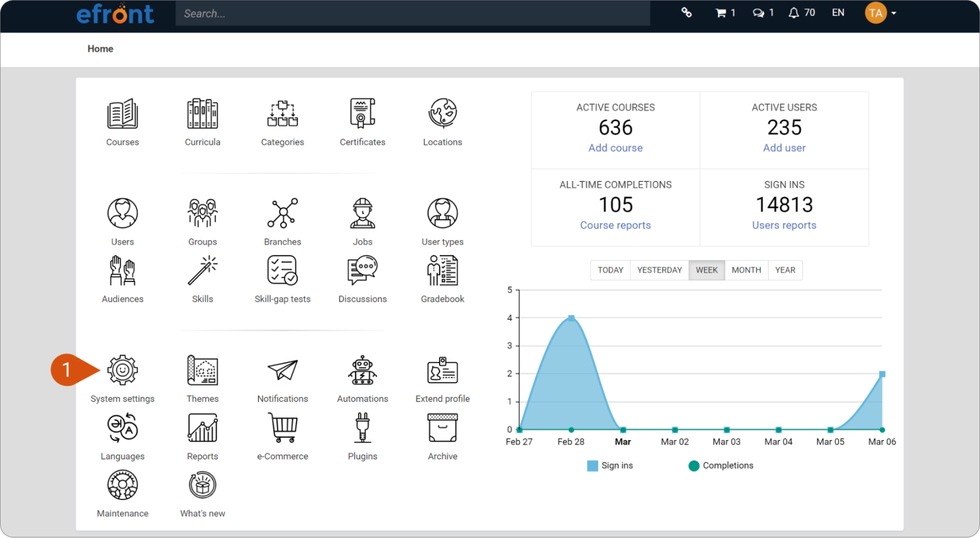Click the active users count 235
This screenshot has width=980, height=538.
point(784,128)
